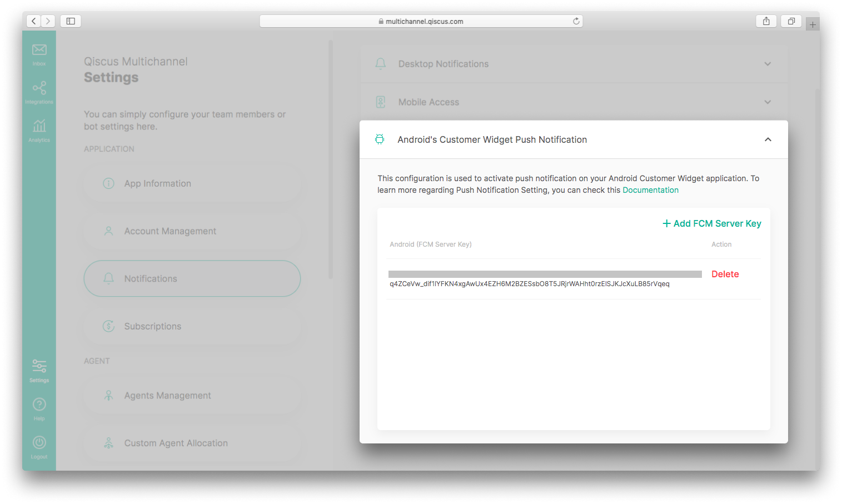Open a new Safari tab
Image resolution: width=842 pixels, height=504 pixels.
click(813, 24)
